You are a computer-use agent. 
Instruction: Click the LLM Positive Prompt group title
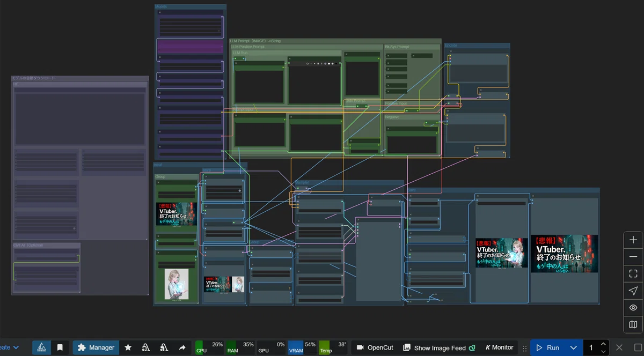248,47
